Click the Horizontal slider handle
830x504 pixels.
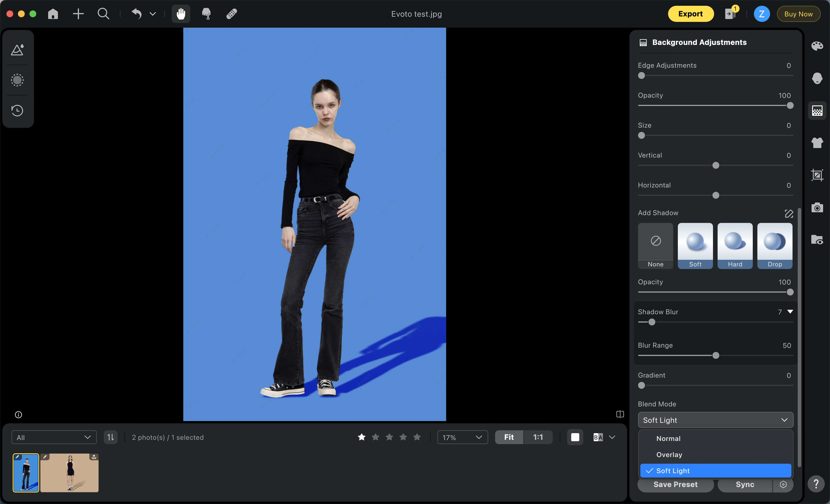716,196
